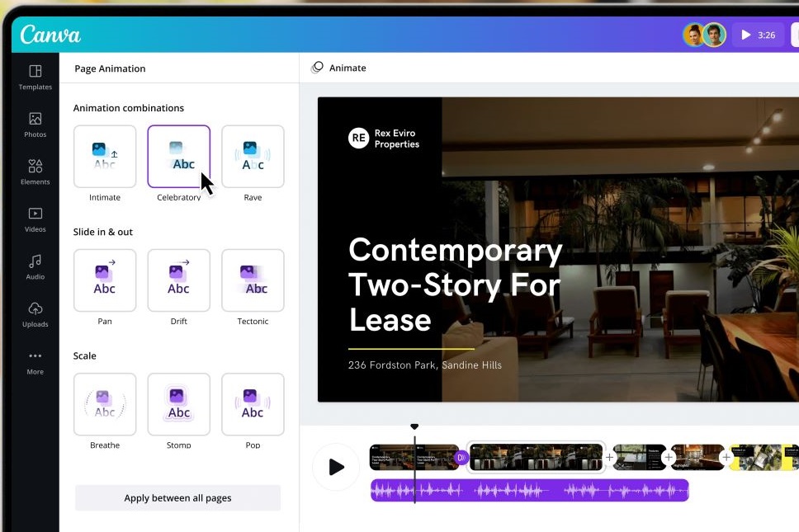Choose the Tectonic slide animation
The width and height of the screenshot is (799, 532).
[253, 280]
